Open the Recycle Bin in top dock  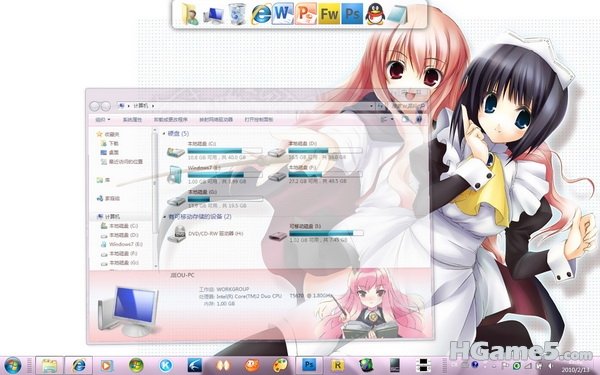click(x=237, y=15)
